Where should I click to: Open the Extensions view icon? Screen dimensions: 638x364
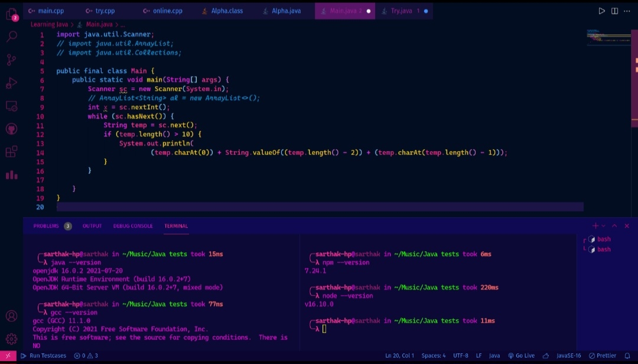pyautogui.click(x=11, y=152)
